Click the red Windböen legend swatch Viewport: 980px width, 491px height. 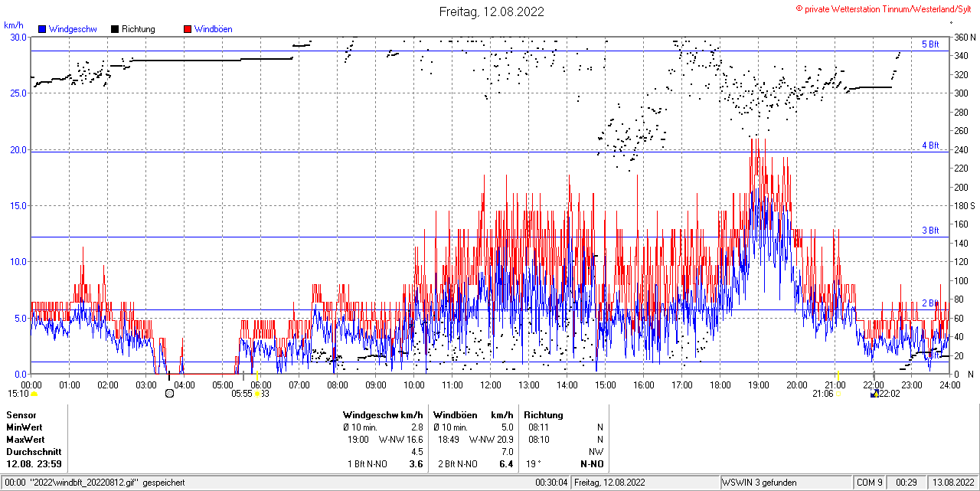pos(188,29)
